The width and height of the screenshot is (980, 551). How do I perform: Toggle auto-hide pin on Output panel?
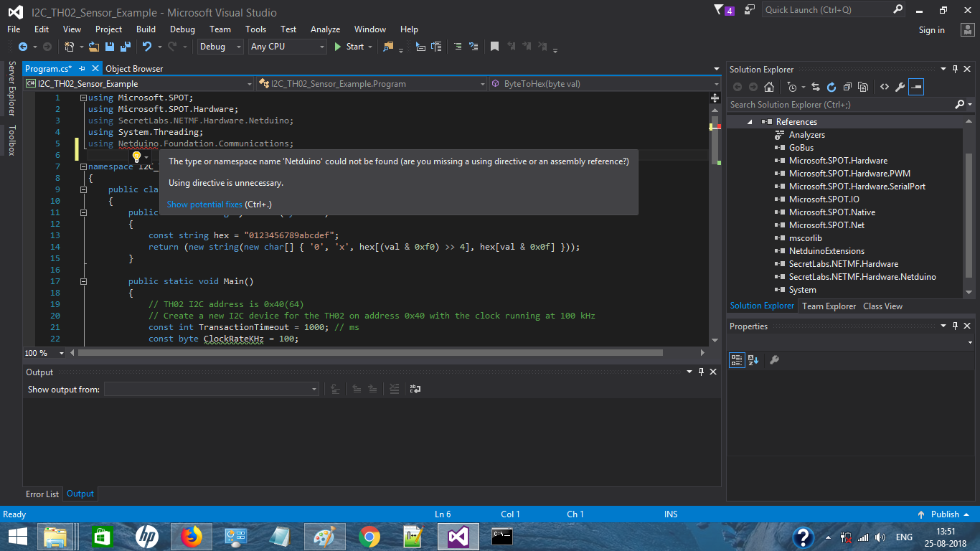point(701,372)
